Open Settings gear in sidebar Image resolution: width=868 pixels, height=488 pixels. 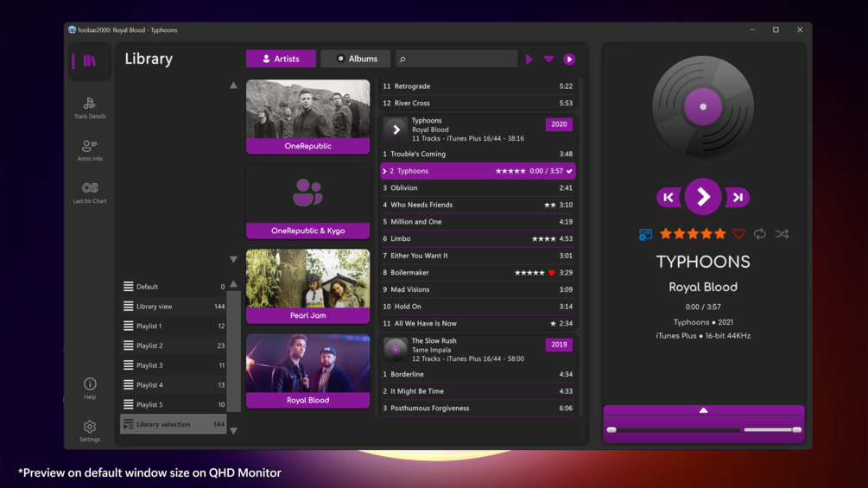coord(90,431)
